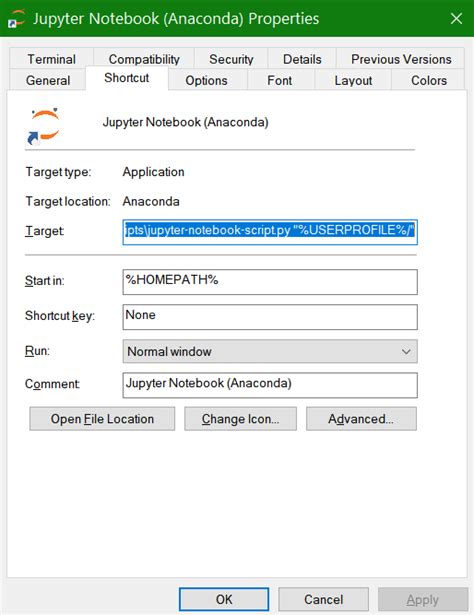Image resolution: width=474 pixels, height=615 pixels.
Task: Click the dialog title text
Action: [176, 18]
